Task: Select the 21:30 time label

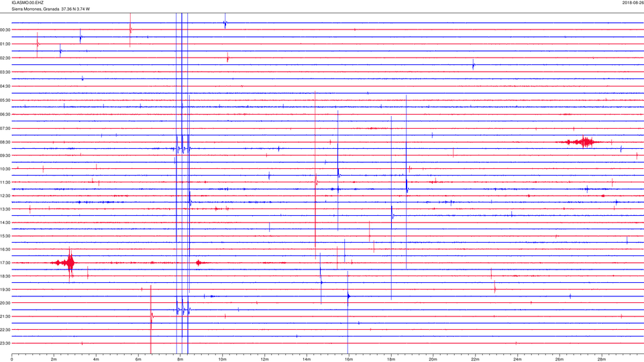Action: [5, 316]
